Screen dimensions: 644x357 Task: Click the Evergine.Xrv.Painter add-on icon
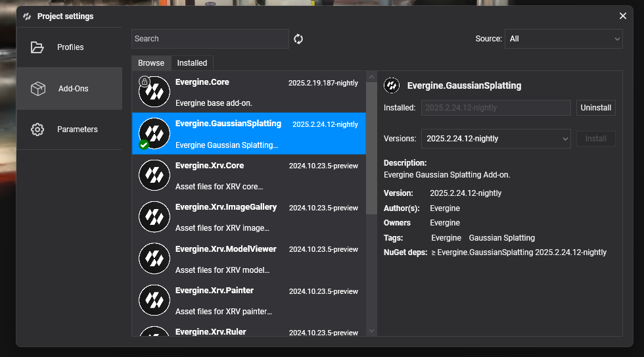tap(155, 300)
